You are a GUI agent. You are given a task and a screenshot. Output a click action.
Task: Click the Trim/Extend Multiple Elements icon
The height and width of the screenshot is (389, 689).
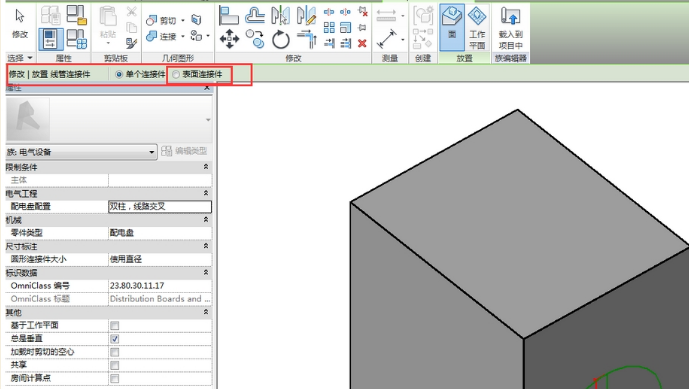coord(346,43)
